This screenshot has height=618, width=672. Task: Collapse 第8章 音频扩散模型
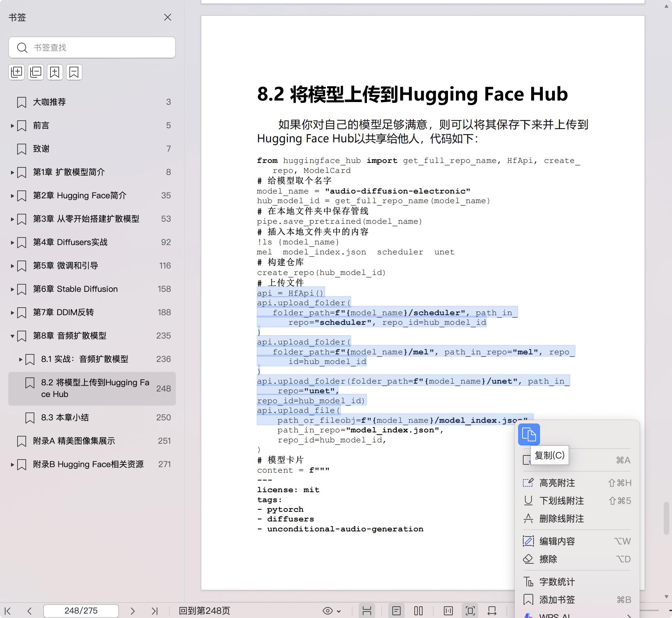point(12,336)
